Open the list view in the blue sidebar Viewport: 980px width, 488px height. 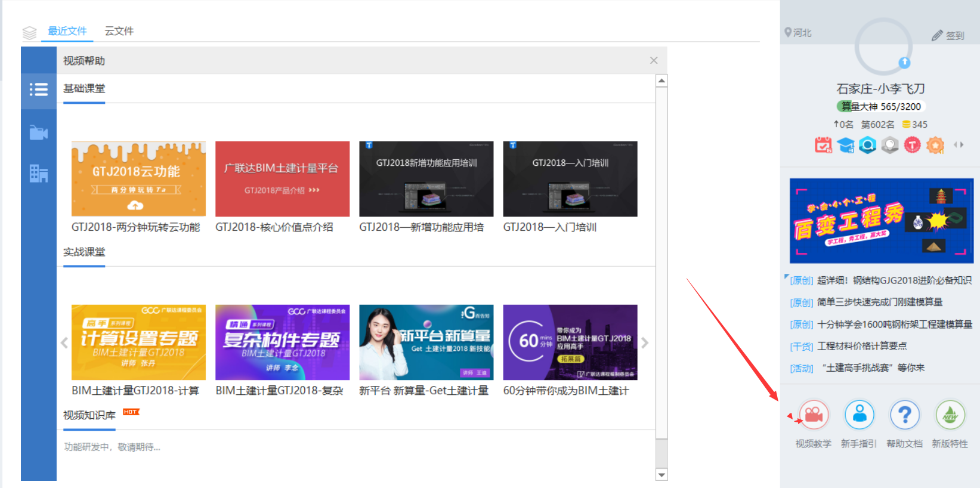39,89
